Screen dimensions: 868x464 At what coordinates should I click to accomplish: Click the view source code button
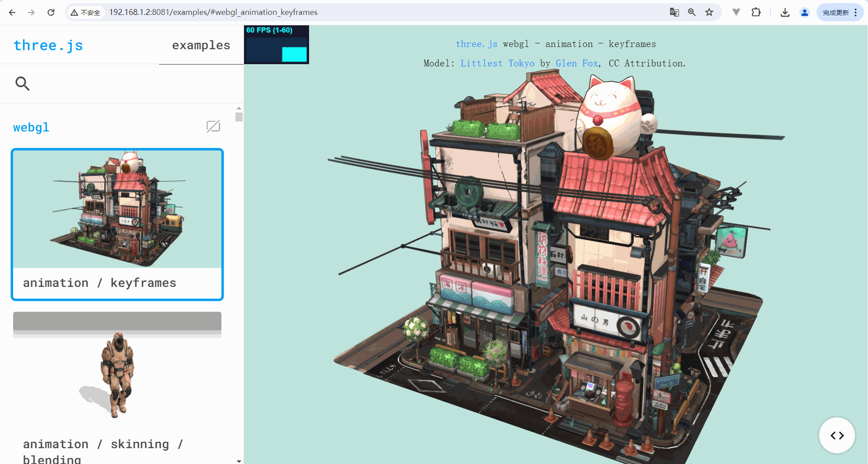click(837, 436)
